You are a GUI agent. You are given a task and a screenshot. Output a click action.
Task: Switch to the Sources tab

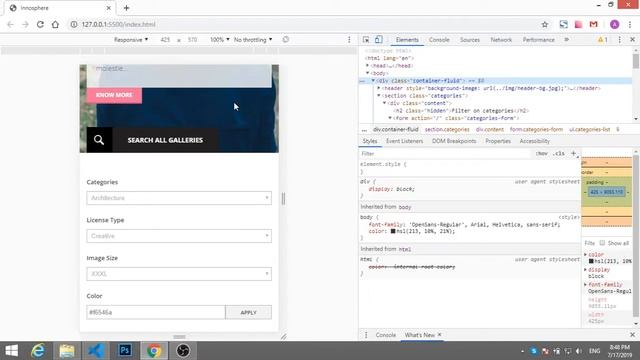click(470, 40)
